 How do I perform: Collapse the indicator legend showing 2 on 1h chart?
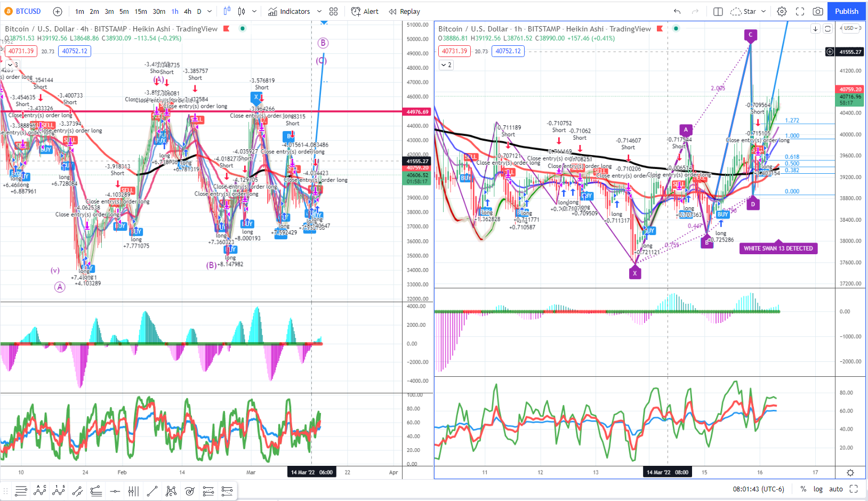pyautogui.click(x=446, y=65)
